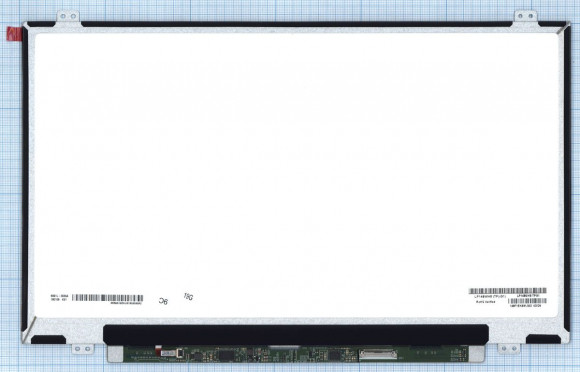Image resolution: width=580 pixels, height=372 pixels.
Task: Click the upper barcode on the bottom-right label
Action: tap(508, 291)
